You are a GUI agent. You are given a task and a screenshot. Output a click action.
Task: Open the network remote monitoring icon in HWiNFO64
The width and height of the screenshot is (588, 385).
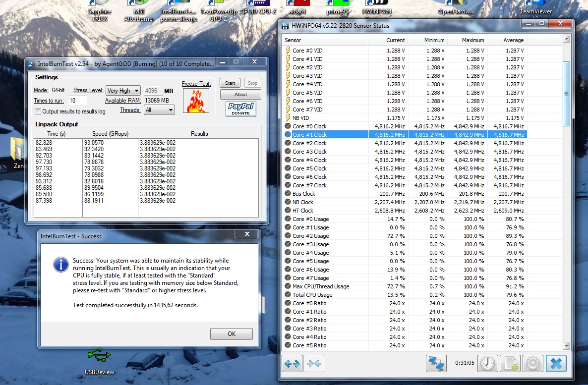click(436, 363)
